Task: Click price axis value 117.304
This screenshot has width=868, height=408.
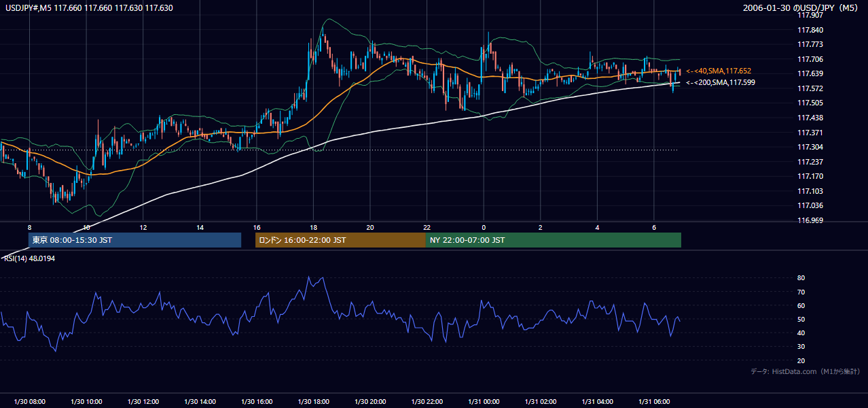Action: [810, 147]
